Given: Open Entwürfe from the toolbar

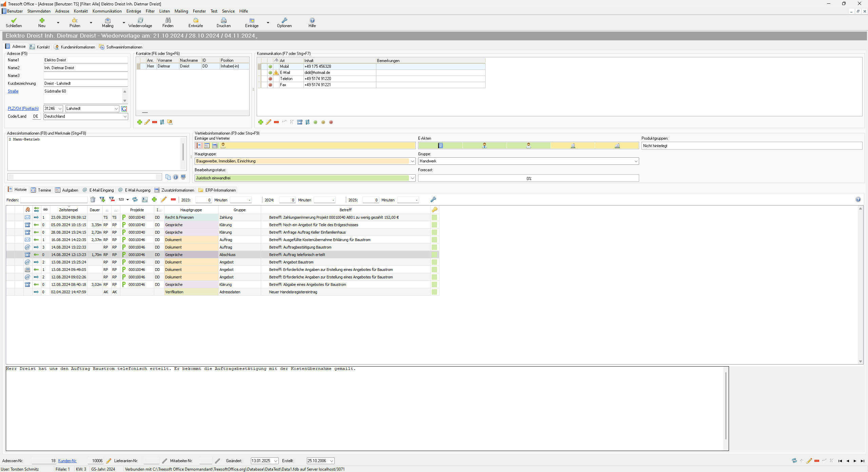Looking at the screenshot, I should point(196,21).
